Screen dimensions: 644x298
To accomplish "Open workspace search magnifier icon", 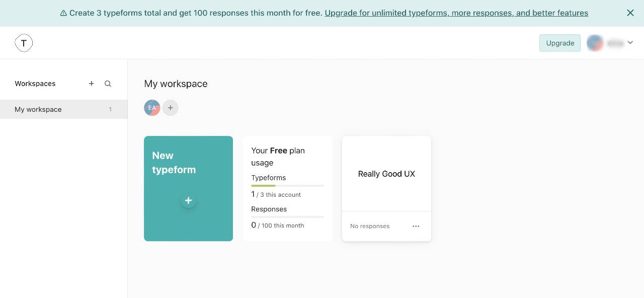I will (x=108, y=84).
